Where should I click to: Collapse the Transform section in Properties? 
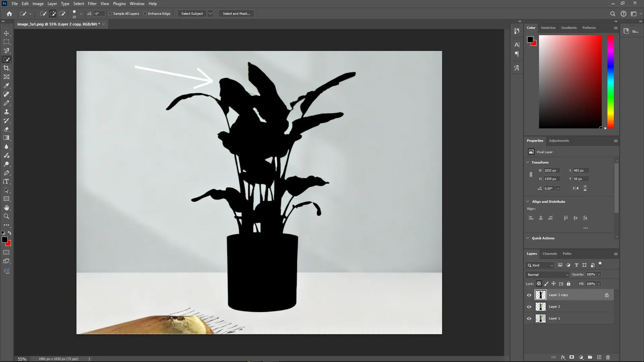tap(528, 162)
